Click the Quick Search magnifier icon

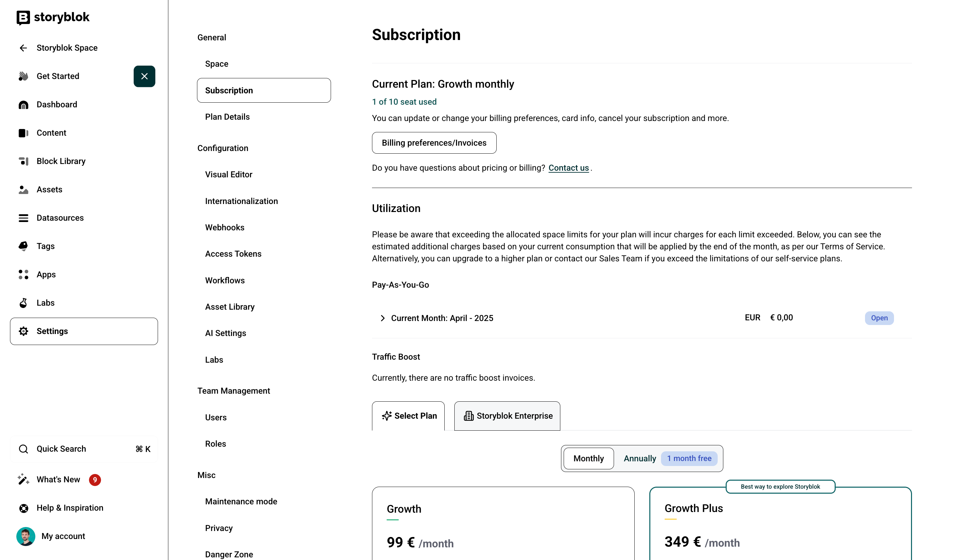click(x=23, y=449)
